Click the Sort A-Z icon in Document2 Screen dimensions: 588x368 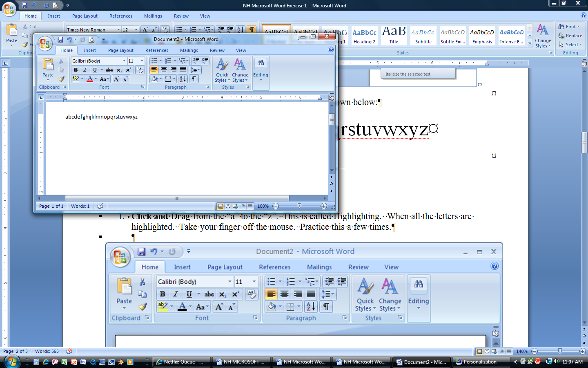pyautogui.click(x=183, y=79)
